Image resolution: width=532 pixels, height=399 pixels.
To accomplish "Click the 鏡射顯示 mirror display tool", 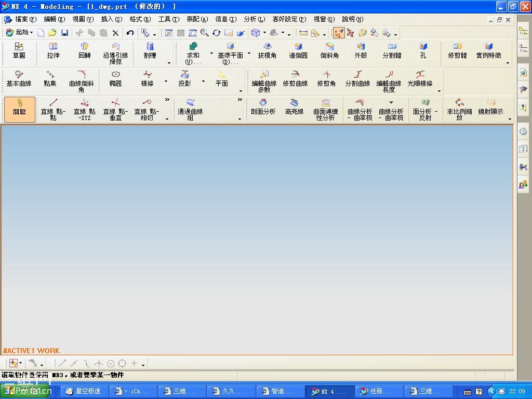I will tap(490, 107).
